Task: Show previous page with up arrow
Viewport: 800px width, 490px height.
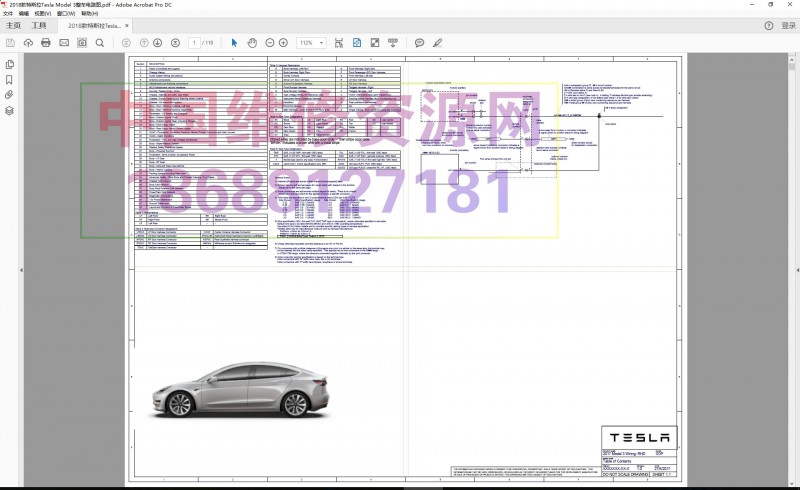Action: (x=144, y=43)
